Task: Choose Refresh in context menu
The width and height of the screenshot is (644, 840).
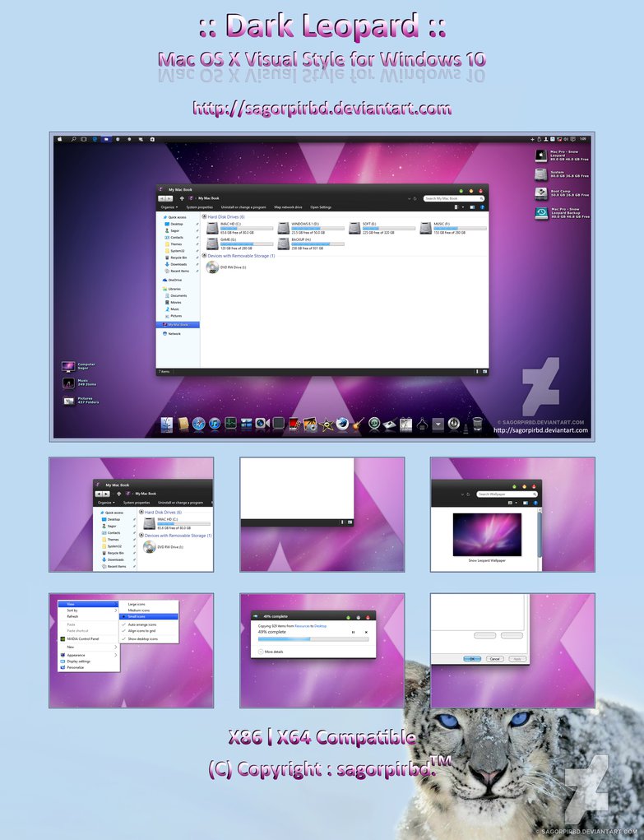Action: pos(88,616)
